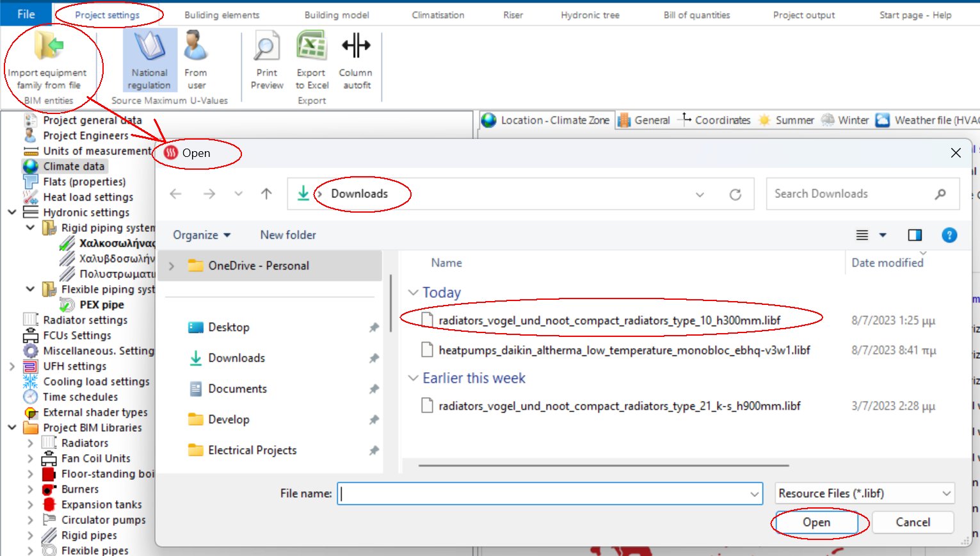The width and height of the screenshot is (980, 556).
Task: Open the Resource Files type dropdown
Action: coord(864,493)
